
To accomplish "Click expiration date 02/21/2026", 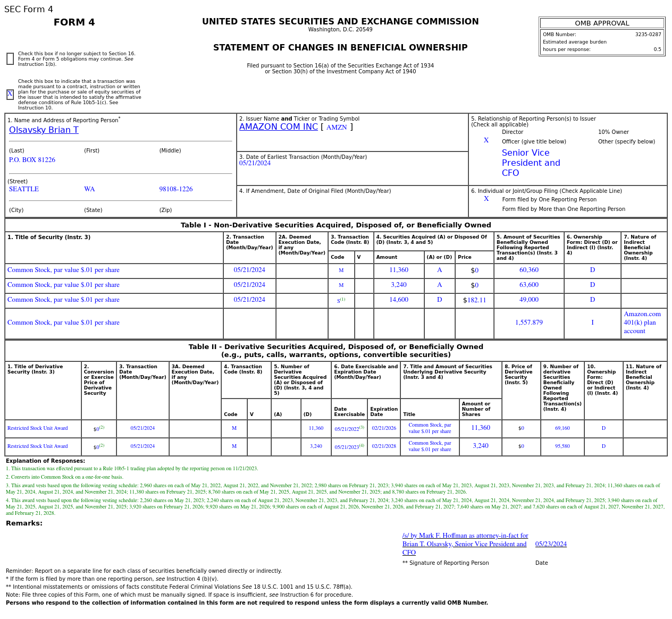I will click(384, 428).
